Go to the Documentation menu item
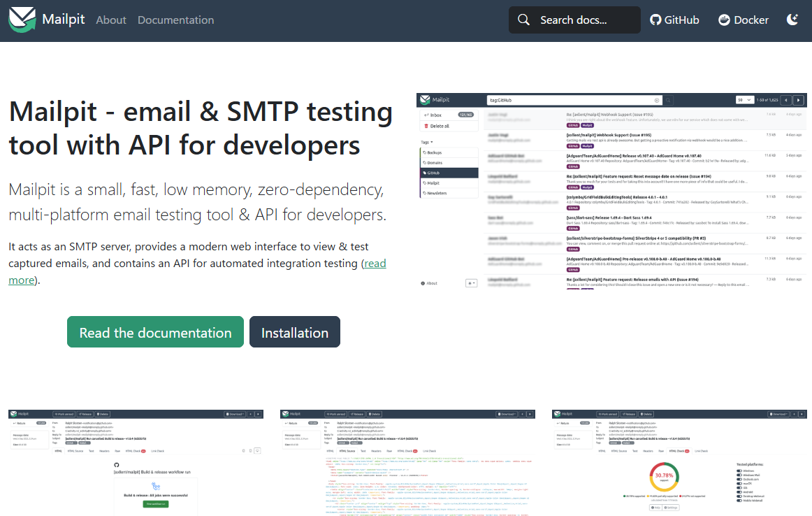Viewport: 812px width, 516px height. pyautogui.click(x=175, y=20)
